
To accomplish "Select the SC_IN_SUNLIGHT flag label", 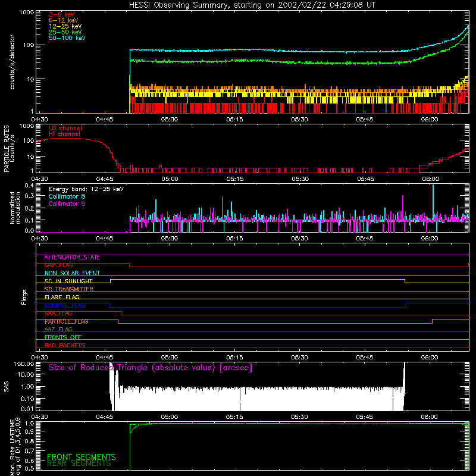I will [68, 281].
